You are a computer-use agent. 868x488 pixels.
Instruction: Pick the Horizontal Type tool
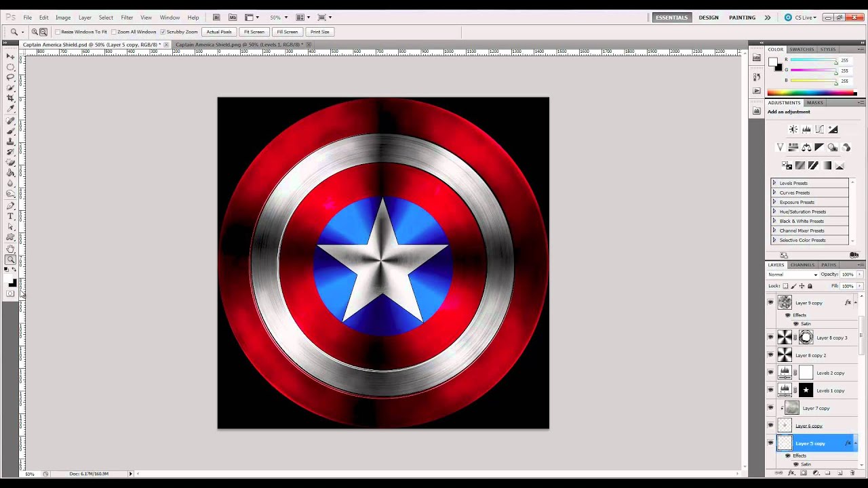11,216
